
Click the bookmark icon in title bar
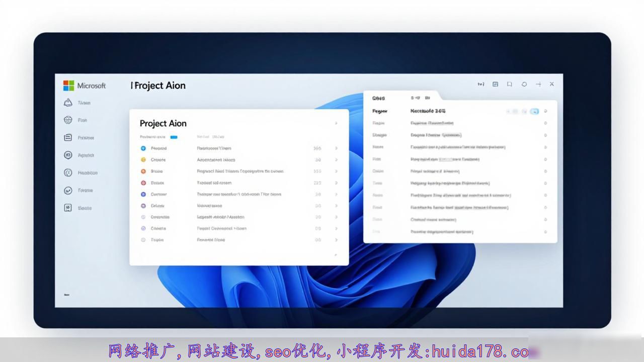pyautogui.click(x=509, y=84)
